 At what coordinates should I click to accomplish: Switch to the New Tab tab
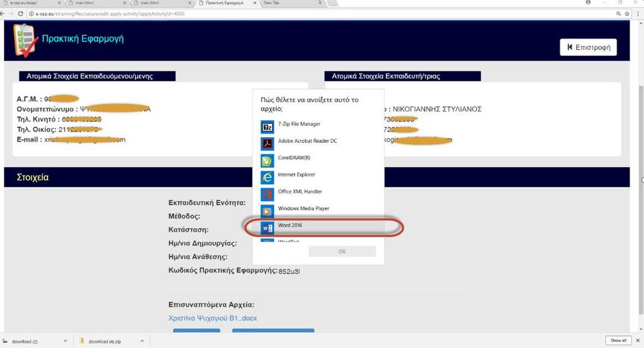293,3
